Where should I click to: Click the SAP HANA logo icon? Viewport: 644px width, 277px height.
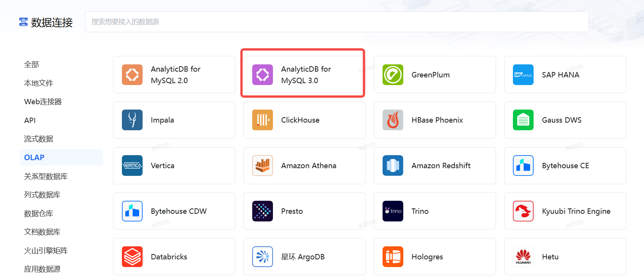point(523,75)
